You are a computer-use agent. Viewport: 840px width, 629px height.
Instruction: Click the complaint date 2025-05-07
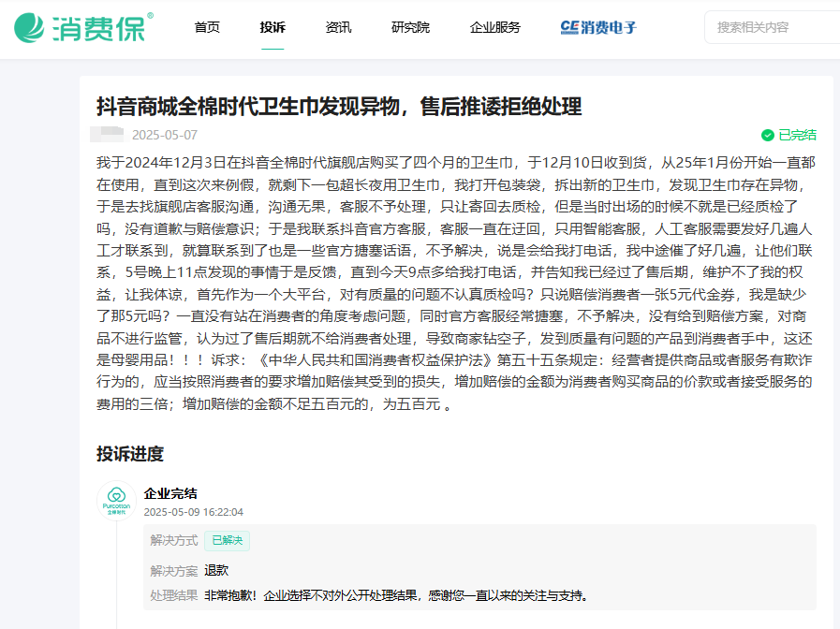click(165, 135)
